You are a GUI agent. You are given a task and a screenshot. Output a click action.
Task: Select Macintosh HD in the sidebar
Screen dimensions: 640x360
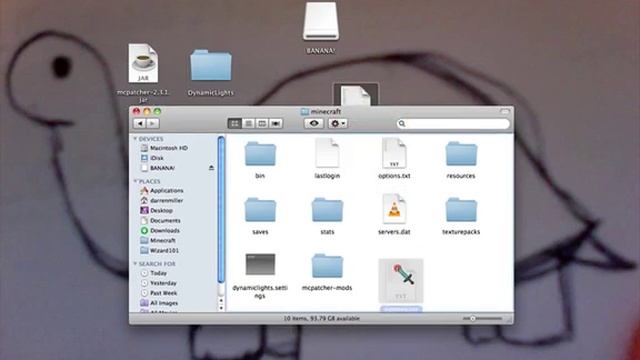(x=164, y=148)
